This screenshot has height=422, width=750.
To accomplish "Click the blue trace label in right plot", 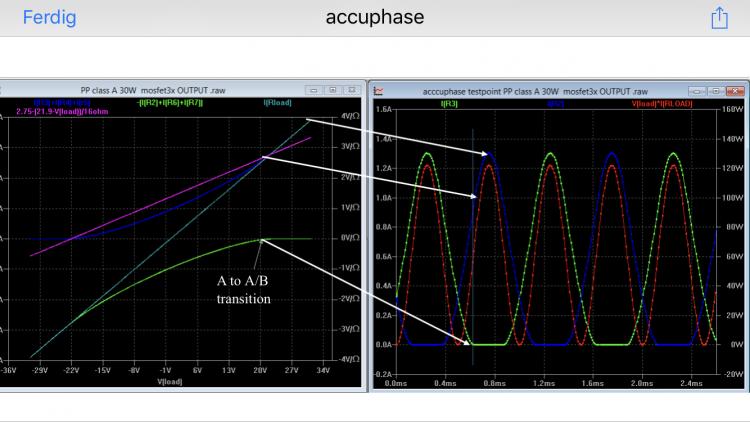I will (555, 103).
